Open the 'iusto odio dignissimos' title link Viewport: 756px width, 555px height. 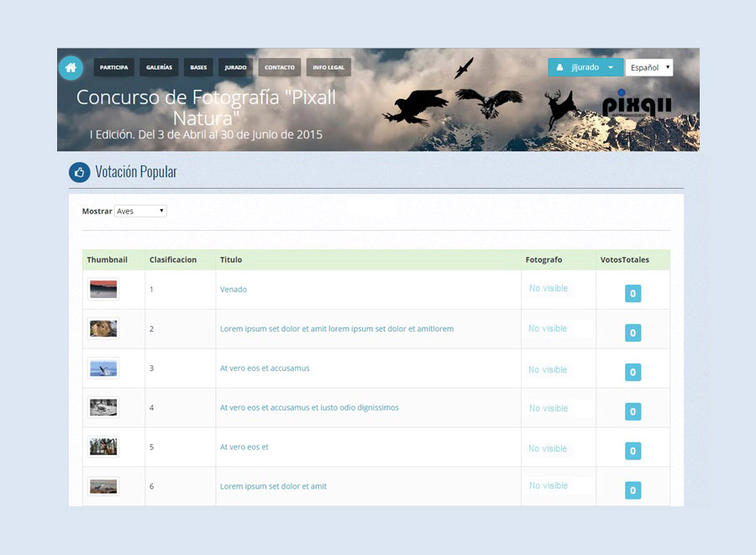tap(309, 407)
